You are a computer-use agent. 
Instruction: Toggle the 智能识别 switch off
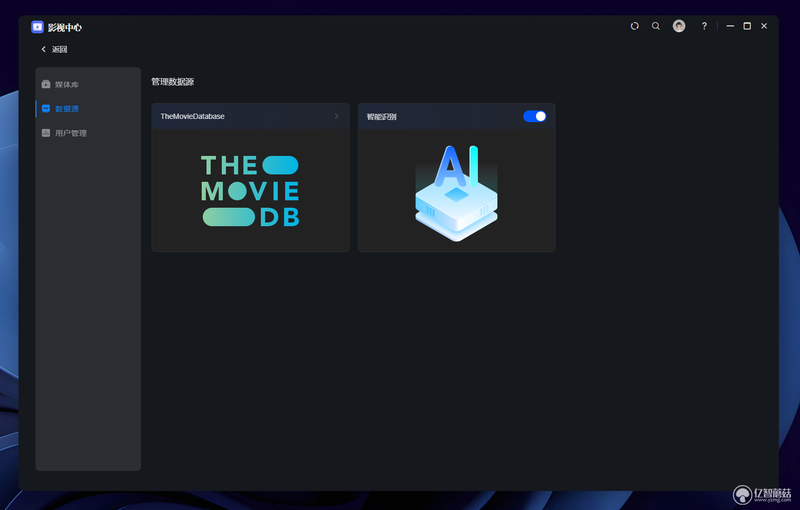(x=535, y=116)
